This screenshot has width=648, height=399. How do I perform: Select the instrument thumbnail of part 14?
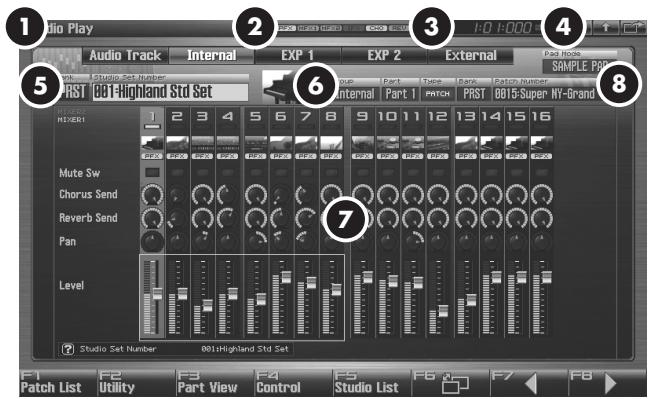coord(491,144)
